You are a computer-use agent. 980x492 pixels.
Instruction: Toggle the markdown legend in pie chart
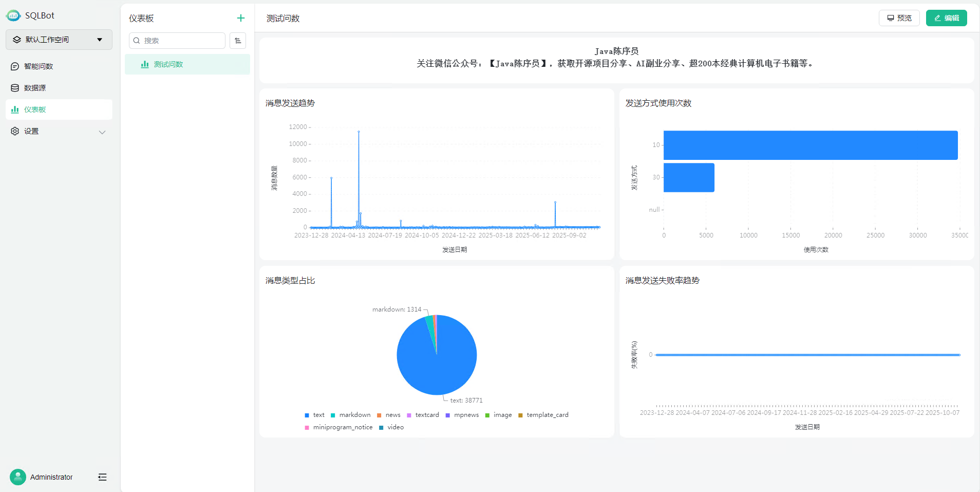351,415
